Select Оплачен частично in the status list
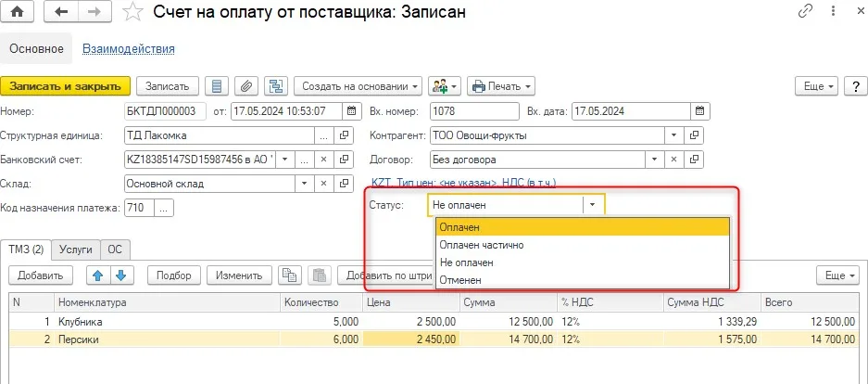 (583, 245)
